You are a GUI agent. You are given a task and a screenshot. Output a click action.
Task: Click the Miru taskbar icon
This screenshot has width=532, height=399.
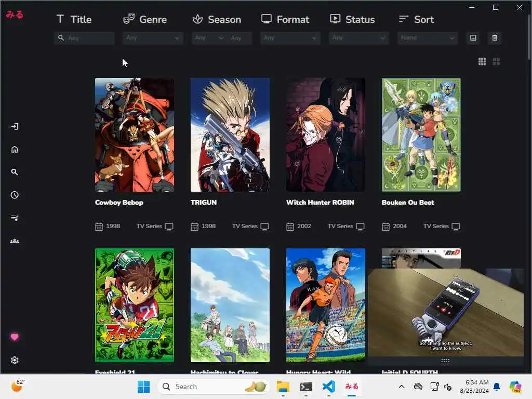point(352,387)
